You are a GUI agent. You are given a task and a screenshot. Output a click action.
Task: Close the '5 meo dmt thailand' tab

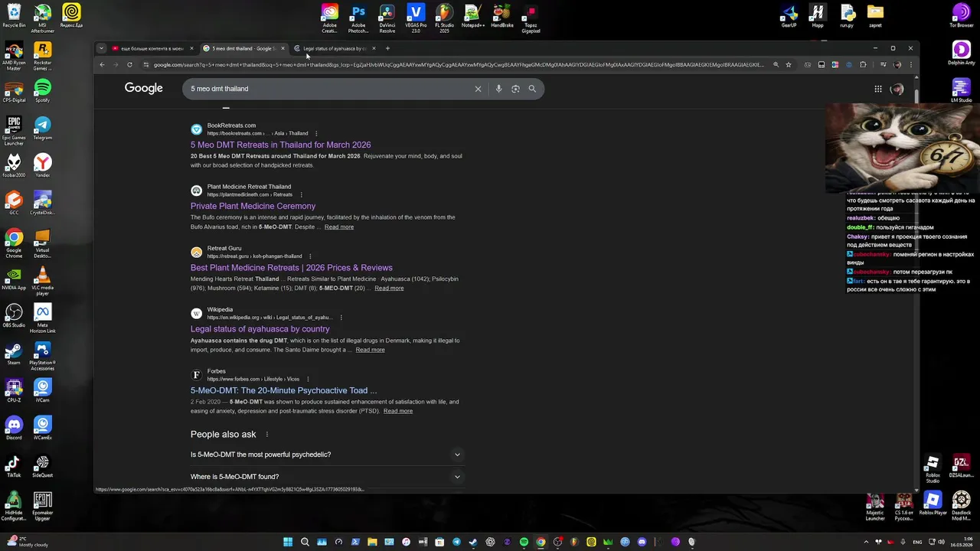(x=283, y=48)
